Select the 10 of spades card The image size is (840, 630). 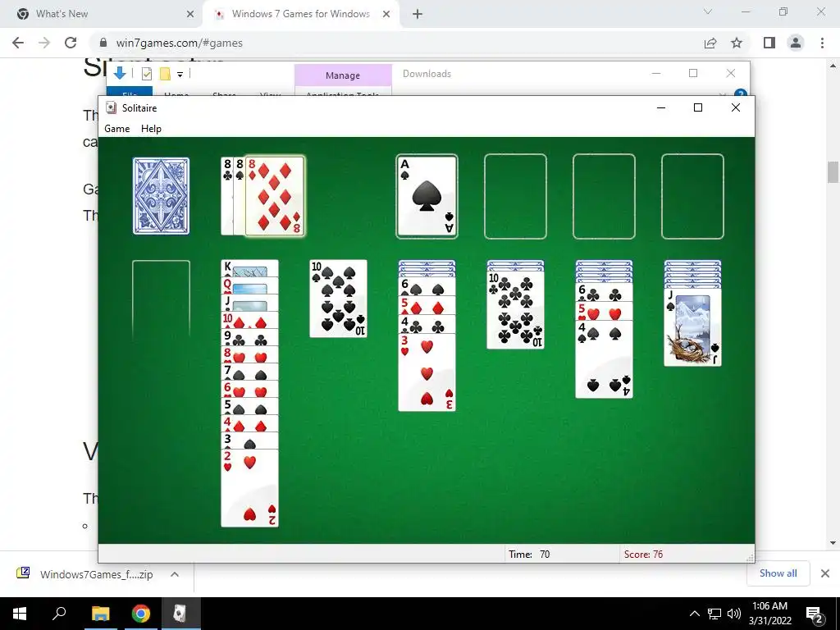pyautogui.click(x=338, y=299)
